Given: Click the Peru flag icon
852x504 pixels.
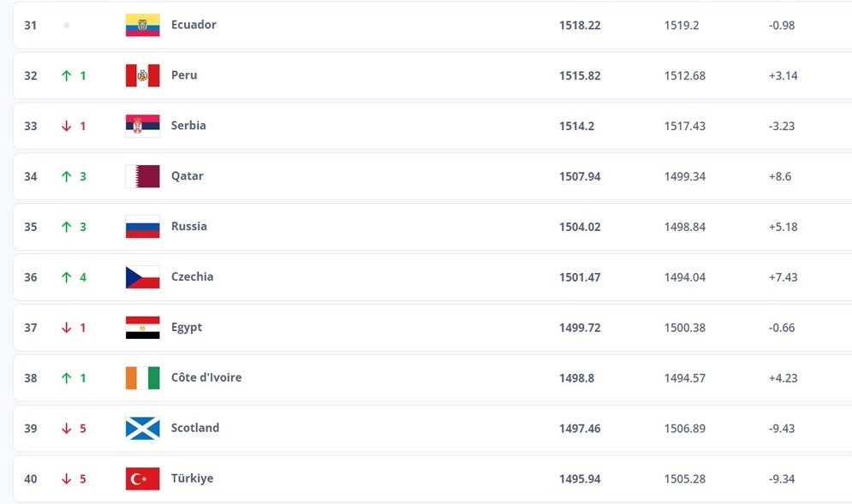Looking at the screenshot, I should click(x=142, y=75).
